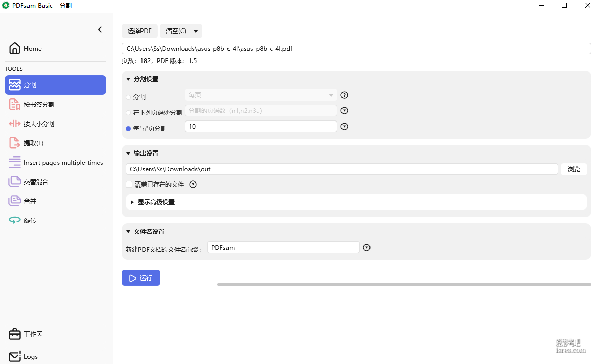This screenshot has width=598, height=364.
Task: Click the PDFsam app logo in title bar
Action: pyautogui.click(x=5, y=5)
